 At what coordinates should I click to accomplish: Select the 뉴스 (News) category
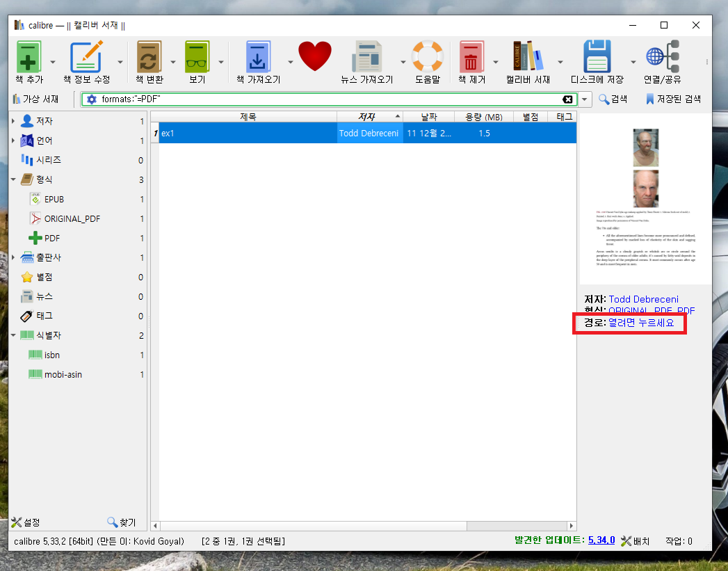37,297
